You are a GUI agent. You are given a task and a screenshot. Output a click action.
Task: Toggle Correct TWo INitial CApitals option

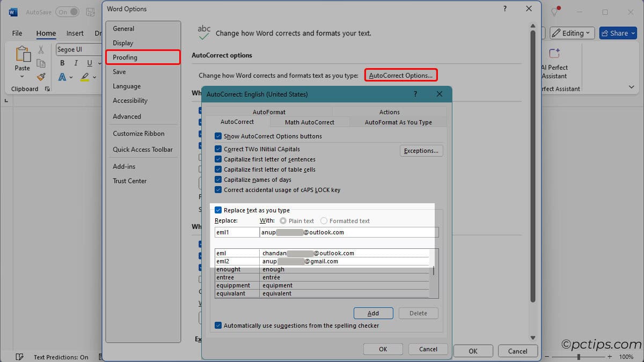point(218,149)
